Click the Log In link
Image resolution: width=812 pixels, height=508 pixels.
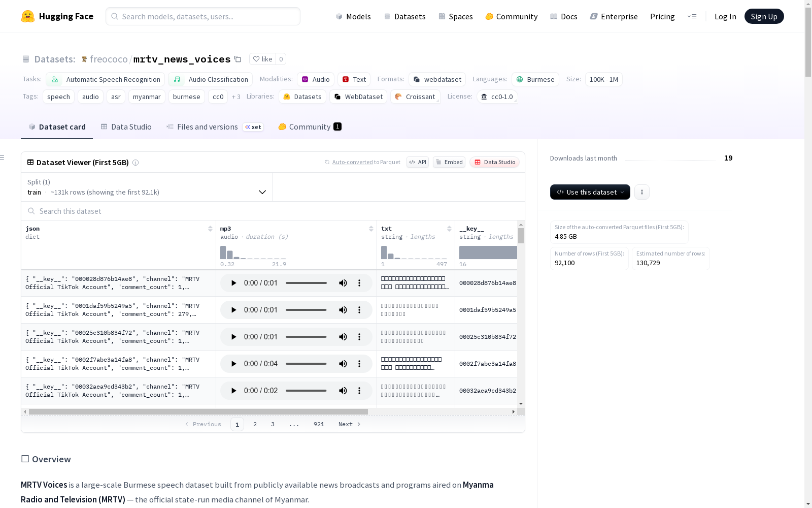point(725,16)
